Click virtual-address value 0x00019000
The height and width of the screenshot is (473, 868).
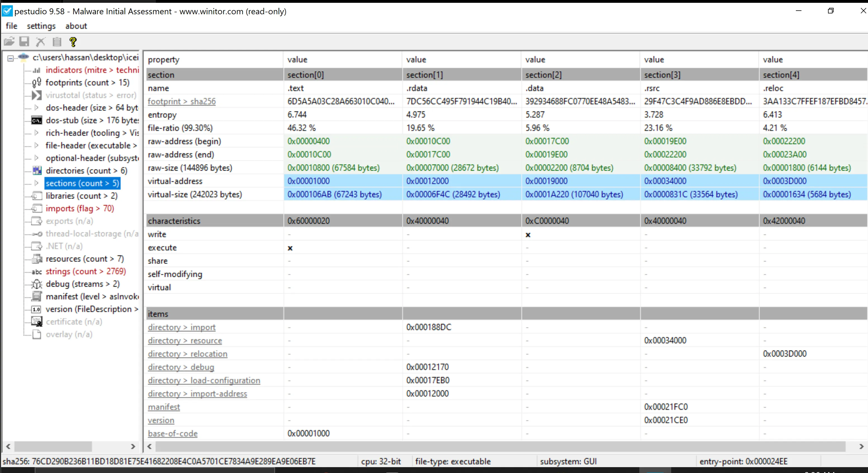point(546,181)
